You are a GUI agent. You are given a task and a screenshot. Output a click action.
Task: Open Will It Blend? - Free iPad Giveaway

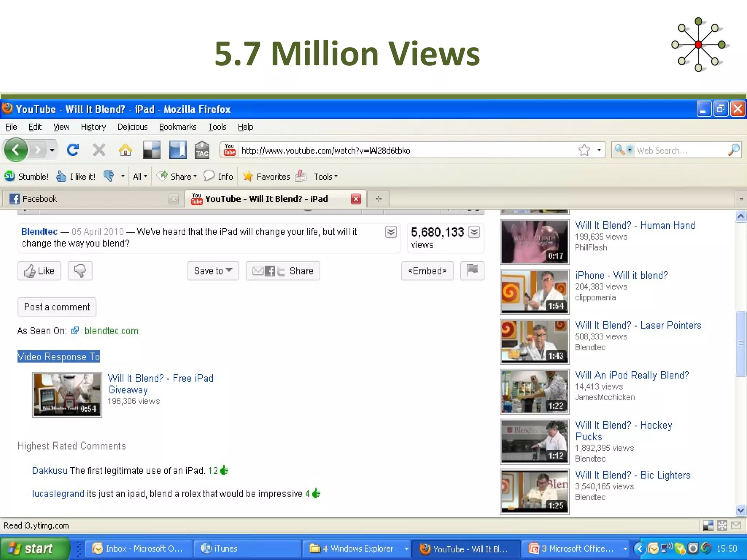click(160, 384)
